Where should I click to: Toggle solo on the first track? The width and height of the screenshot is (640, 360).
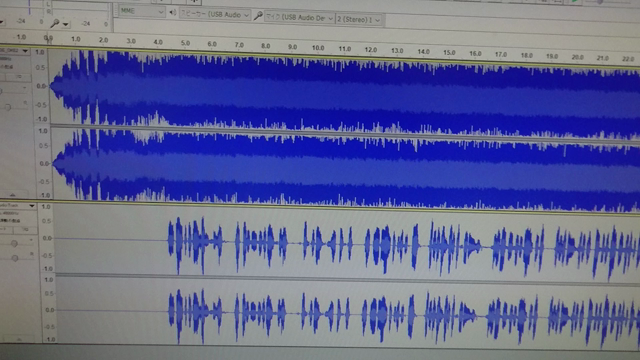tap(19, 76)
